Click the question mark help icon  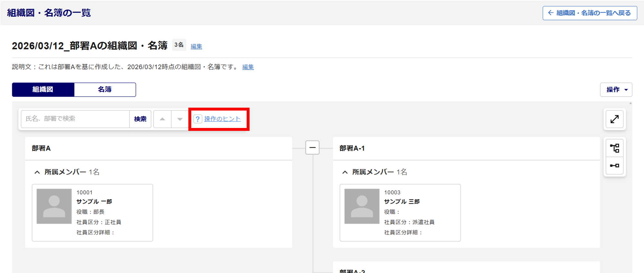(198, 119)
